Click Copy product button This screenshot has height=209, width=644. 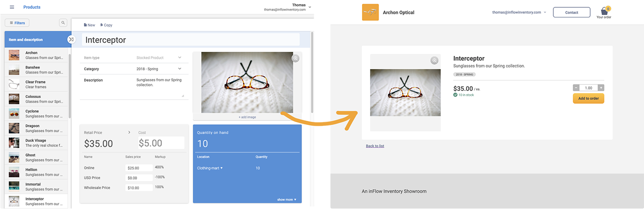coord(106,25)
